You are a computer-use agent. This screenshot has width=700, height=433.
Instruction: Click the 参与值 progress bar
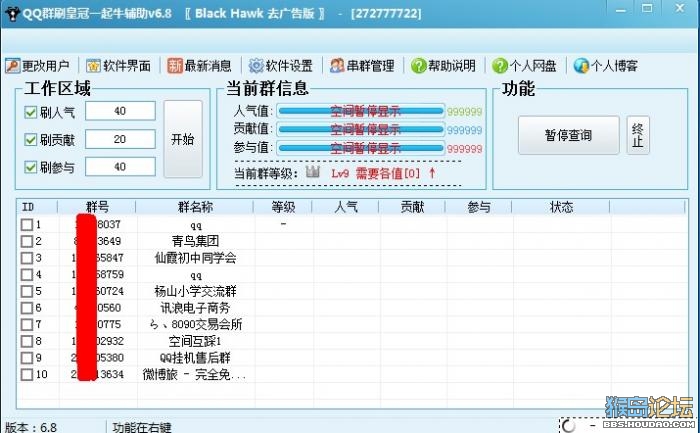[x=361, y=148]
